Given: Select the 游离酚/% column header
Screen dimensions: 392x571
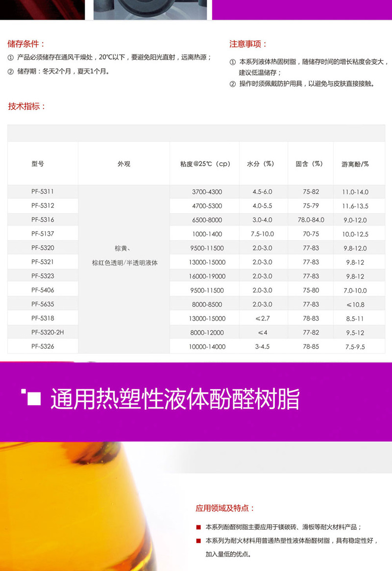Looking at the screenshot, I should [x=355, y=164].
